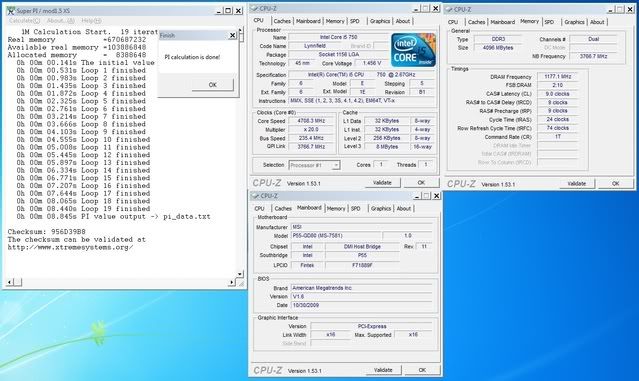Viewport: 639px width, 381px height.
Task: Click Validate in the CPU-Z Mainboard window
Action: (x=383, y=370)
